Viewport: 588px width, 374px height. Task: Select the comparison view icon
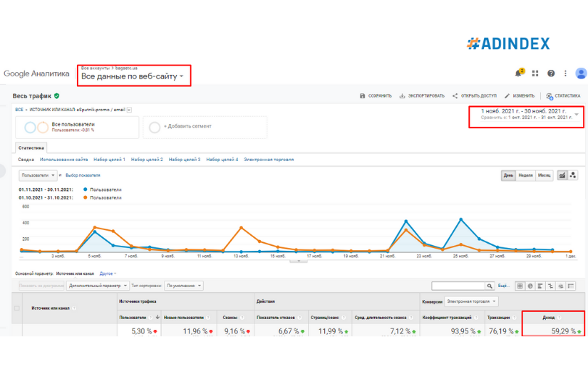click(x=550, y=286)
